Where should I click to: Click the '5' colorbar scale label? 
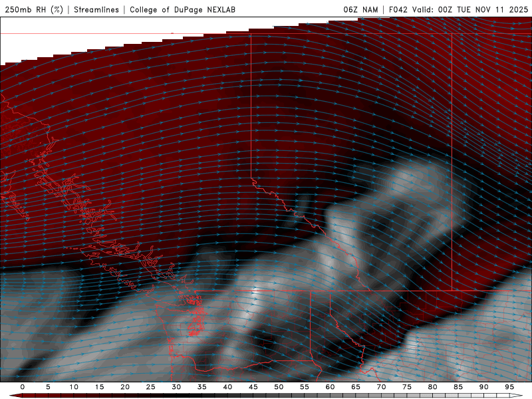coord(48,387)
